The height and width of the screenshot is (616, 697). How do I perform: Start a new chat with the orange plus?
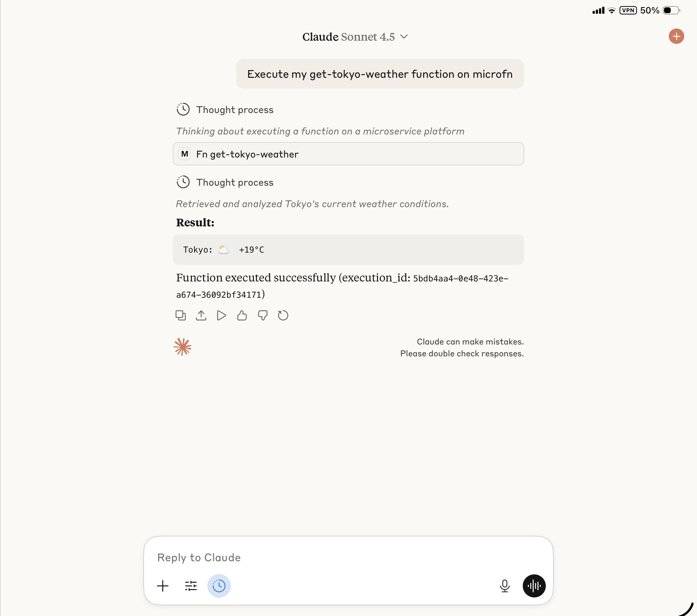[676, 36]
